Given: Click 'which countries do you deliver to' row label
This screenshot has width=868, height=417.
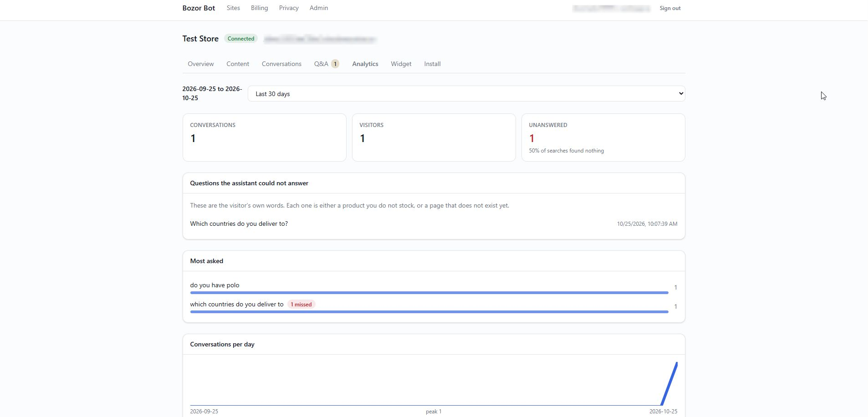Looking at the screenshot, I should 237,304.
